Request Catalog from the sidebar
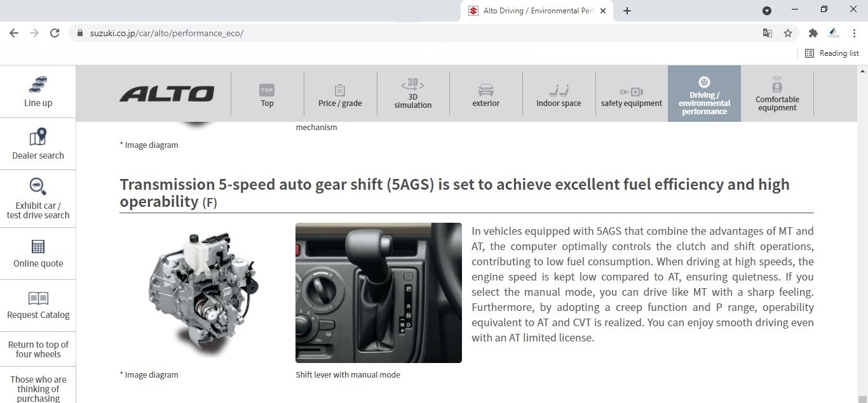The width and height of the screenshot is (868, 403). pos(38,305)
